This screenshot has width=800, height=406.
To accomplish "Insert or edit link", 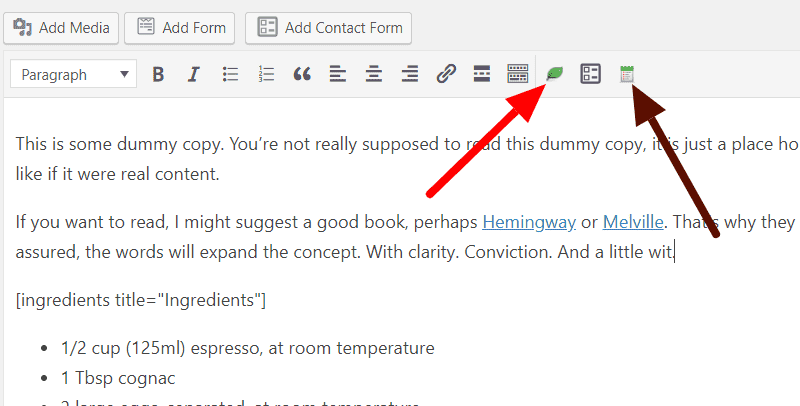I will coord(446,74).
